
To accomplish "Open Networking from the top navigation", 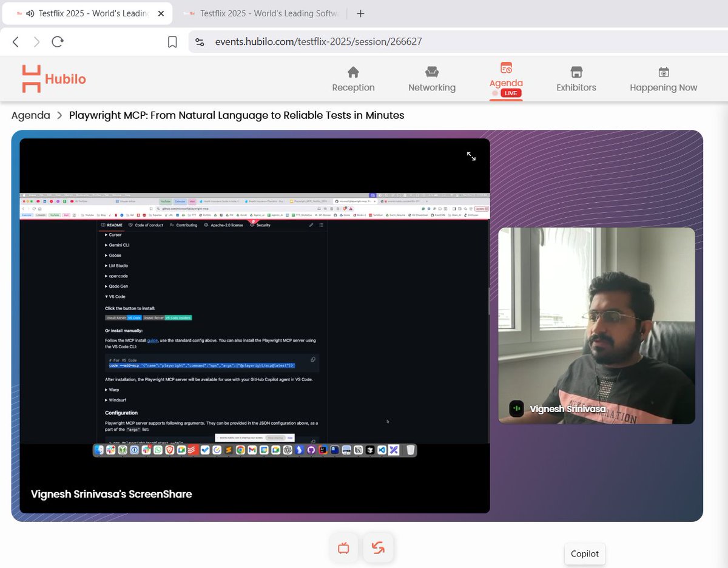I will [432, 79].
